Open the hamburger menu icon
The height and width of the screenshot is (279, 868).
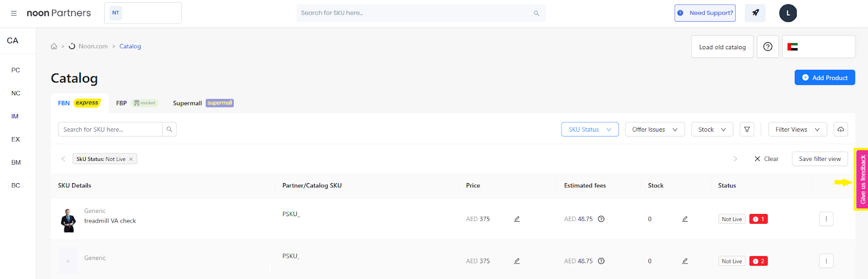click(14, 13)
